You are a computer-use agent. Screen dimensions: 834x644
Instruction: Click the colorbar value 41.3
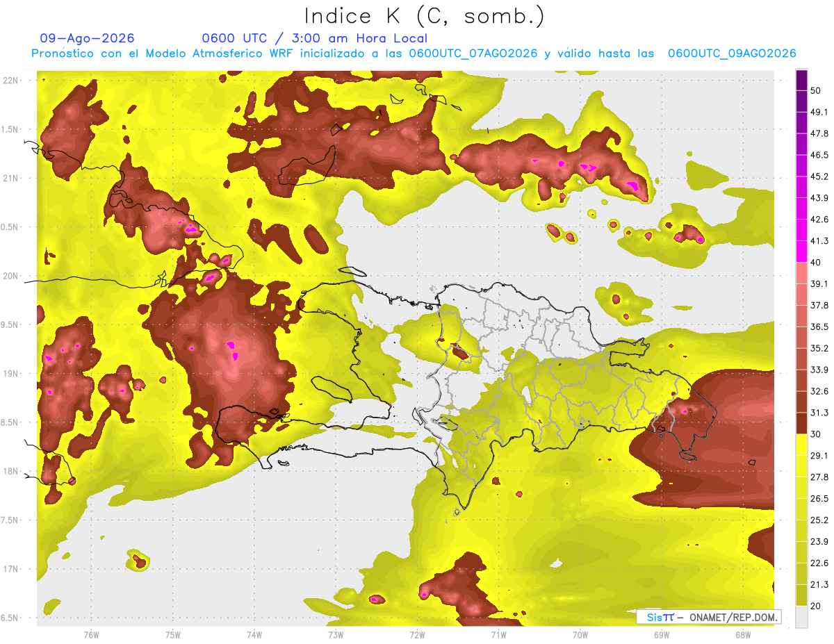(x=819, y=241)
